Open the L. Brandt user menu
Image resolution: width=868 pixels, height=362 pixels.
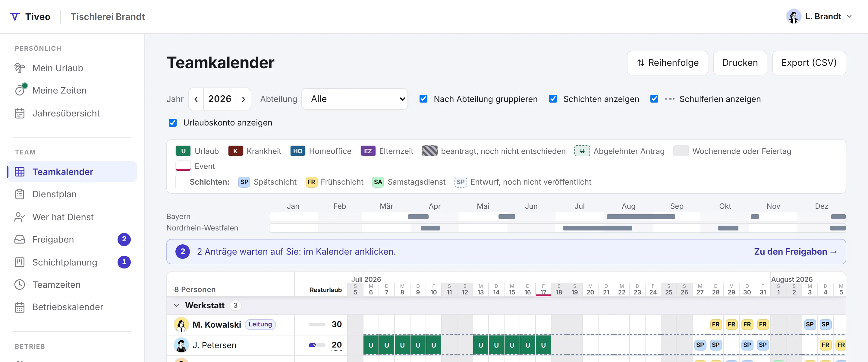(819, 17)
